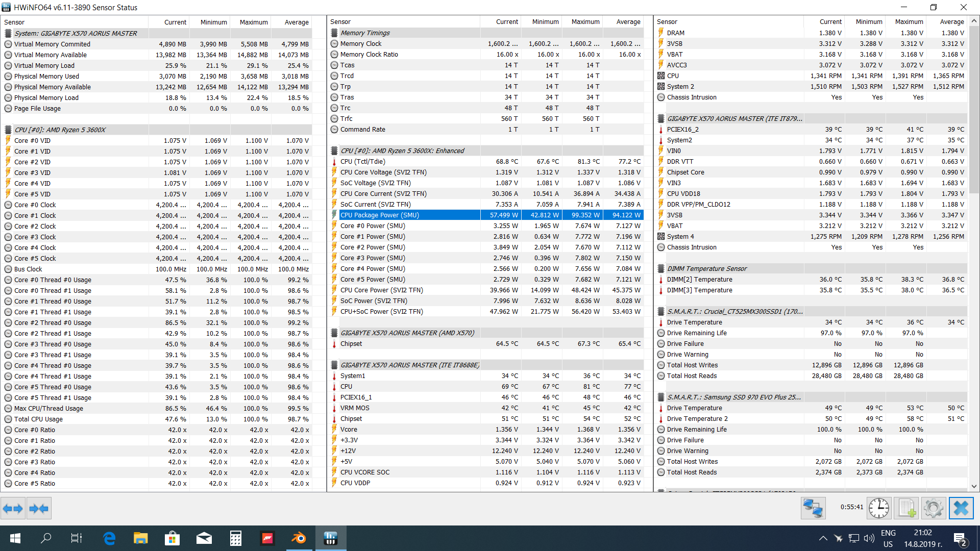The width and height of the screenshot is (980, 551).
Task: Click the HWiNFO64 taskbar icon
Action: click(331, 538)
